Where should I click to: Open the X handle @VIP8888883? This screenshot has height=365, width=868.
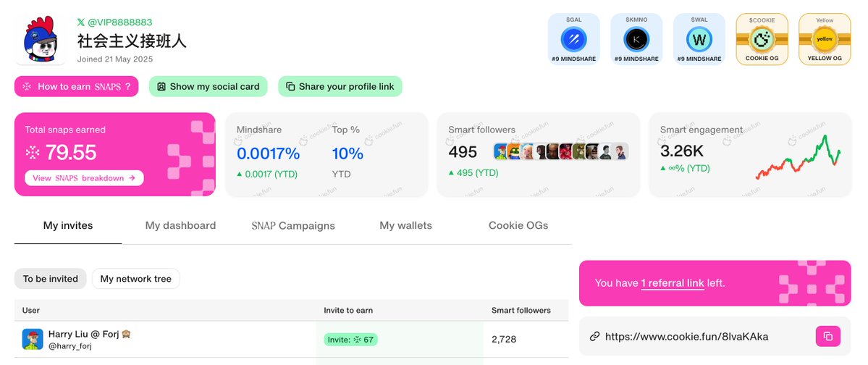pyautogui.click(x=114, y=22)
